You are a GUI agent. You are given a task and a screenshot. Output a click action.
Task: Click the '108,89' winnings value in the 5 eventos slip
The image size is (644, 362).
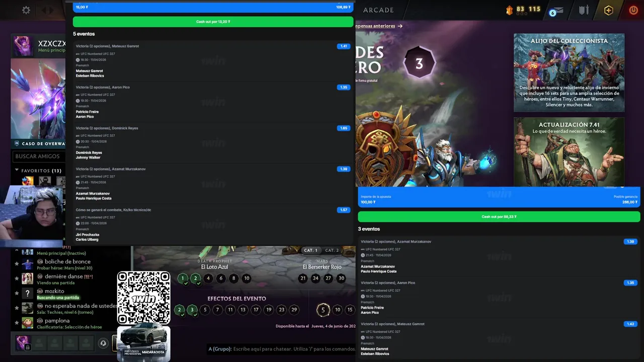click(x=343, y=7)
